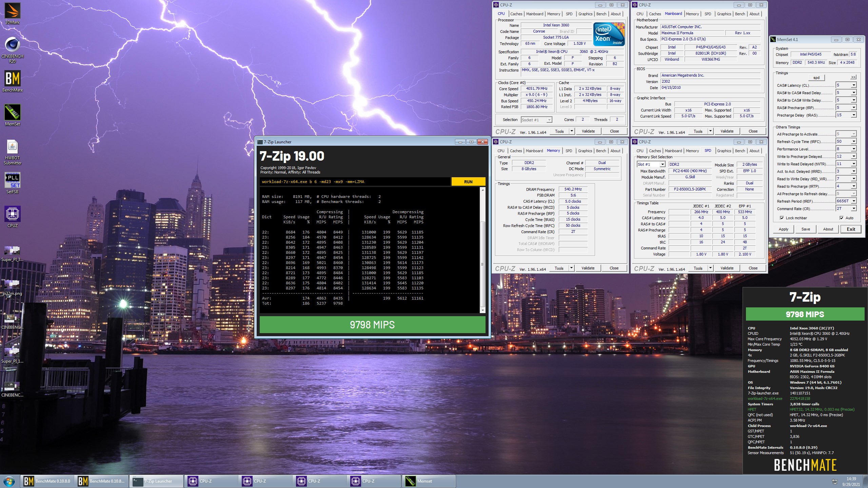Open Refresh Cycle Time (tRFC) dropdown
868x488 pixels.
coord(854,141)
